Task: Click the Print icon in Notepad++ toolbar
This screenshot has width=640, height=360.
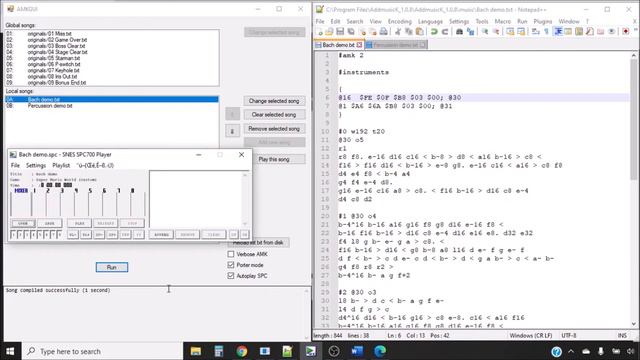Action: [x=384, y=32]
